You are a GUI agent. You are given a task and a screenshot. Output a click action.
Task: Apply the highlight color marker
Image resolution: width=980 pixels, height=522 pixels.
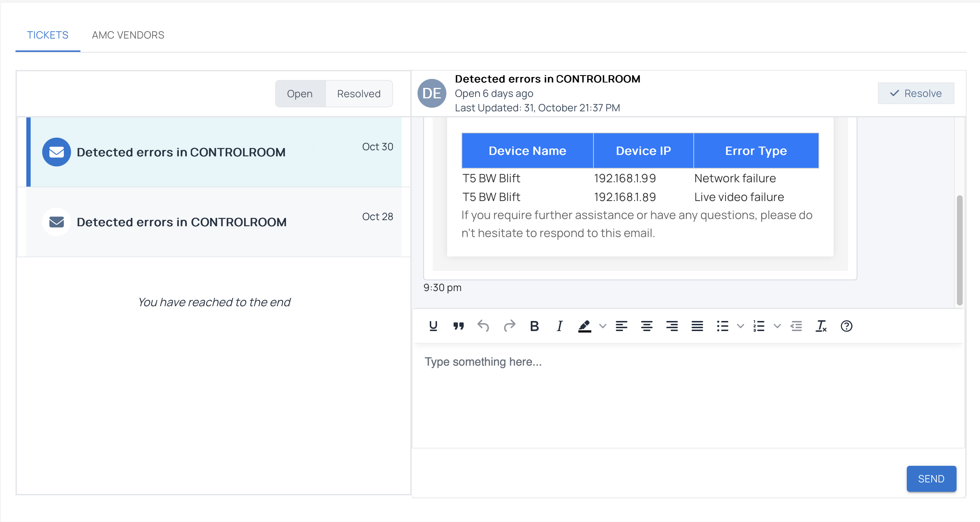pos(585,326)
